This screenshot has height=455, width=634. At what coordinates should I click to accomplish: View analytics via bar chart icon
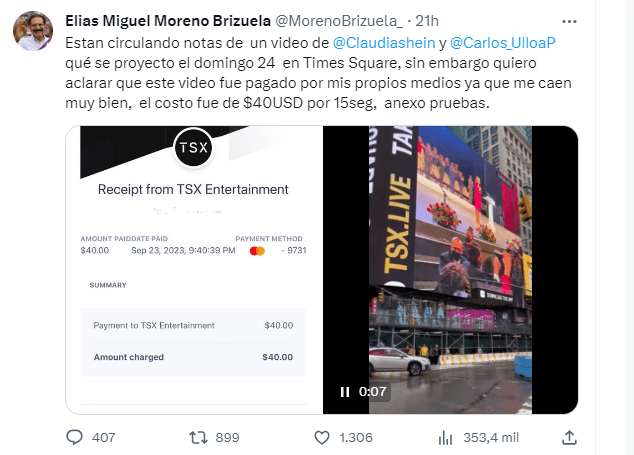(446, 438)
